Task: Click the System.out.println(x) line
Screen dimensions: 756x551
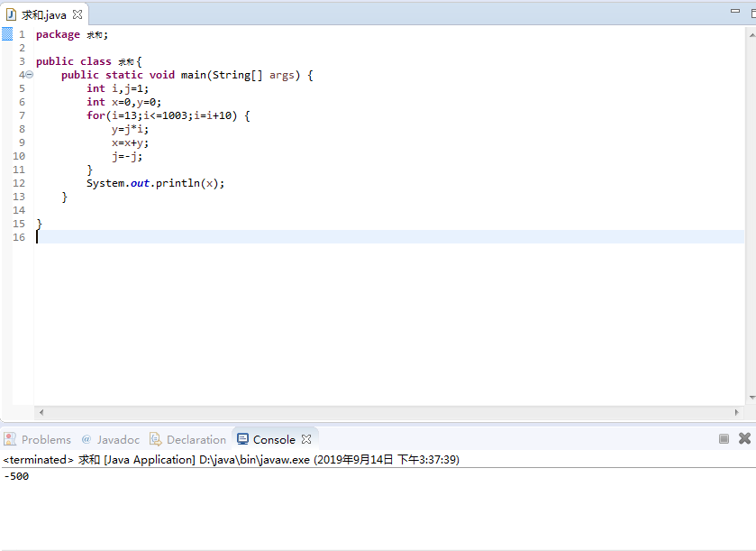Action: [155, 183]
